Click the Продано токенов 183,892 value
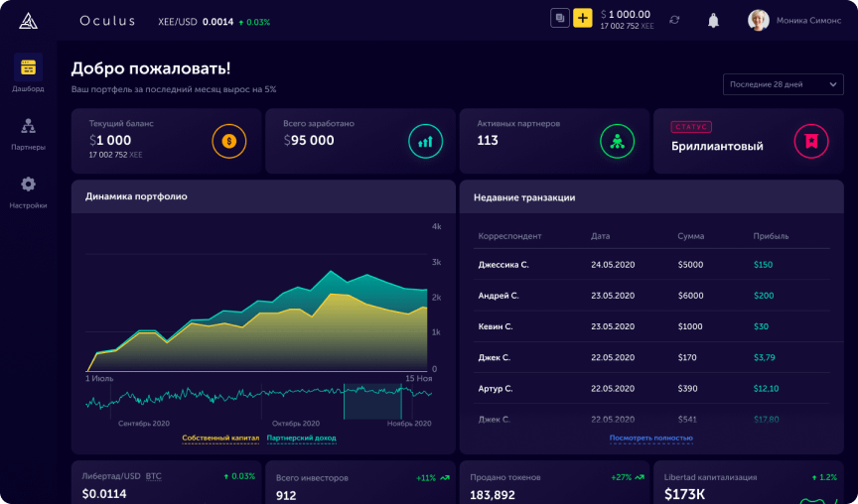Screen dimensions: 858x504 tap(493, 495)
